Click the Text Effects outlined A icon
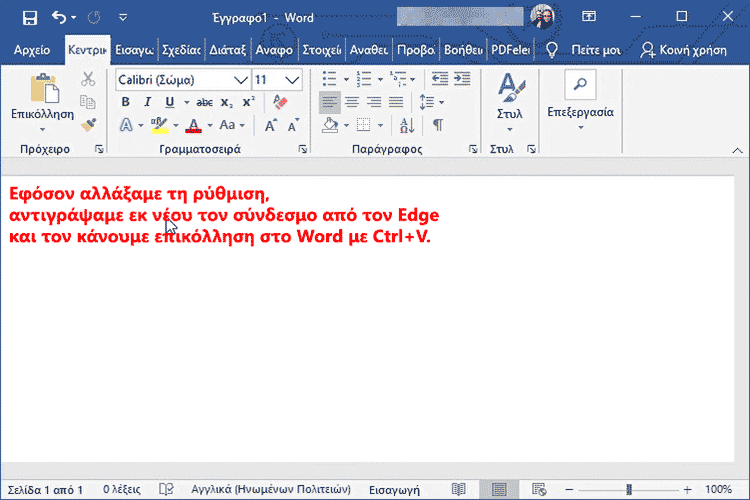This screenshot has width=750, height=500. [x=126, y=125]
